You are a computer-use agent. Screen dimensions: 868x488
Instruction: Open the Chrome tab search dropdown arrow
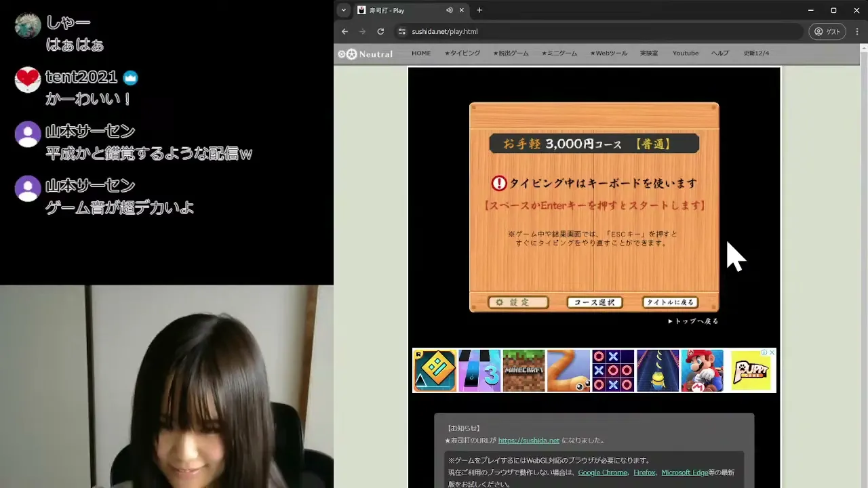[x=344, y=10]
